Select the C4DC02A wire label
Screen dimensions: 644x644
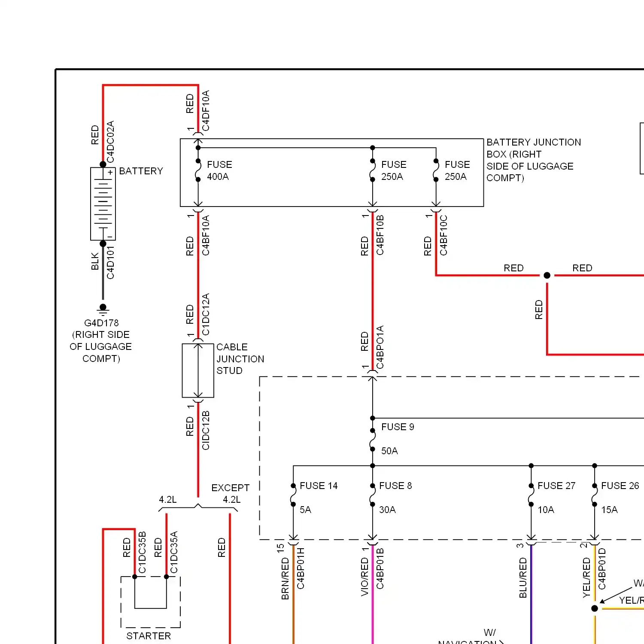click(x=110, y=142)
